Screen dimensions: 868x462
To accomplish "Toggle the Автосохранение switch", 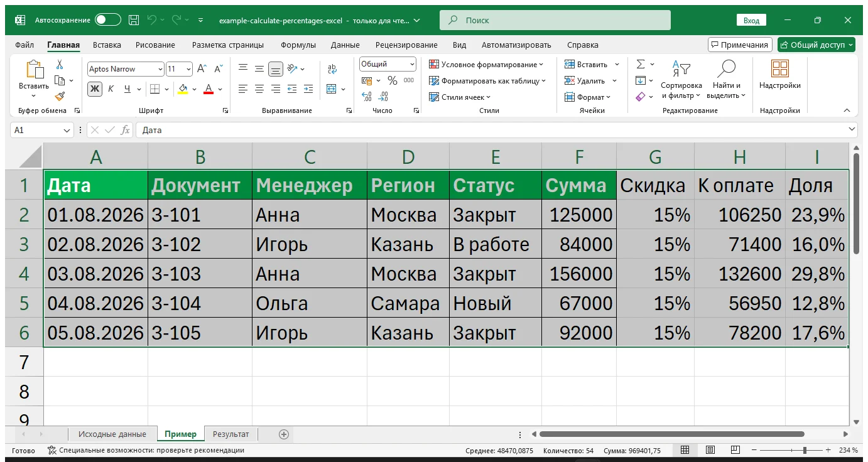I will tap(108, 20).
